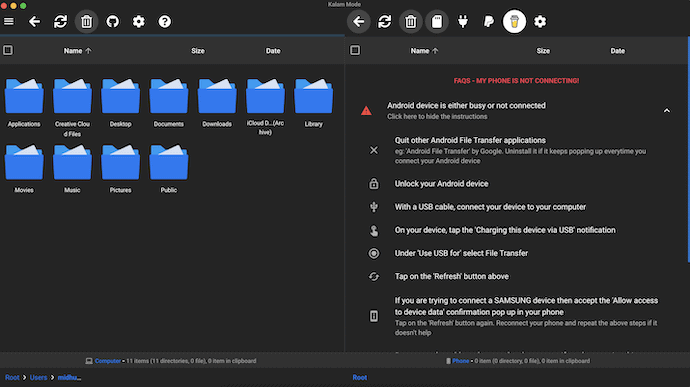Click the Buy me a coffee icon

(514, 21)
